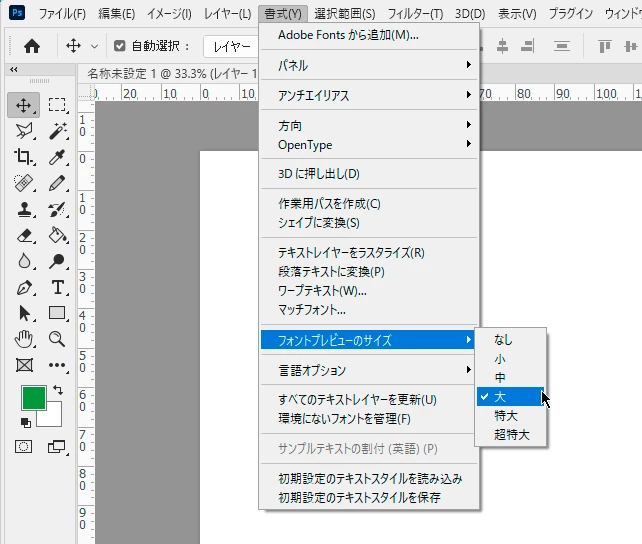Choose 小 font preview size

click(x=511, y=359)
